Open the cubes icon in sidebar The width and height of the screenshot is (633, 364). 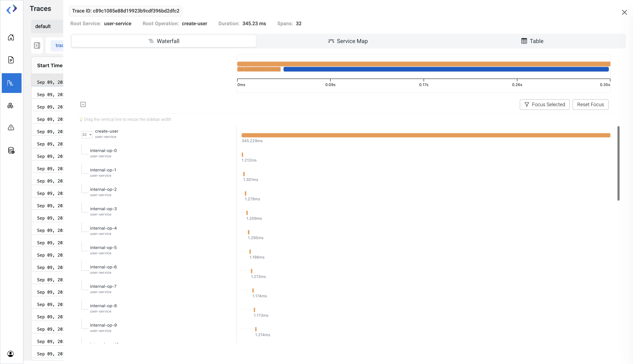[11, 106]
